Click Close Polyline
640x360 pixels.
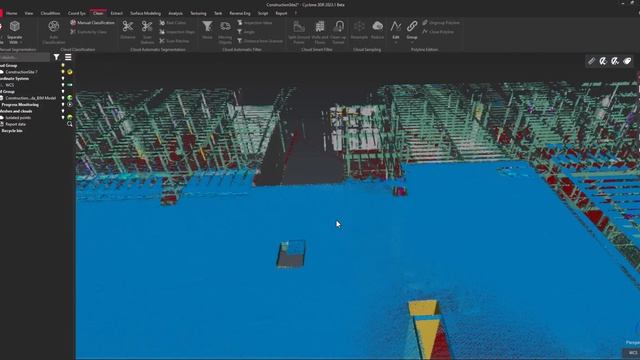point(438,32)
